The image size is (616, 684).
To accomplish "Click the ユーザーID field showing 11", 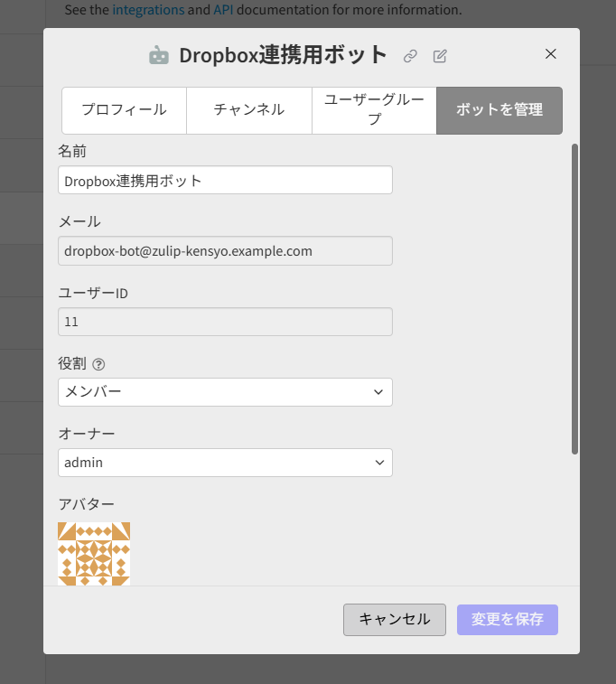I will pos(225,322).
